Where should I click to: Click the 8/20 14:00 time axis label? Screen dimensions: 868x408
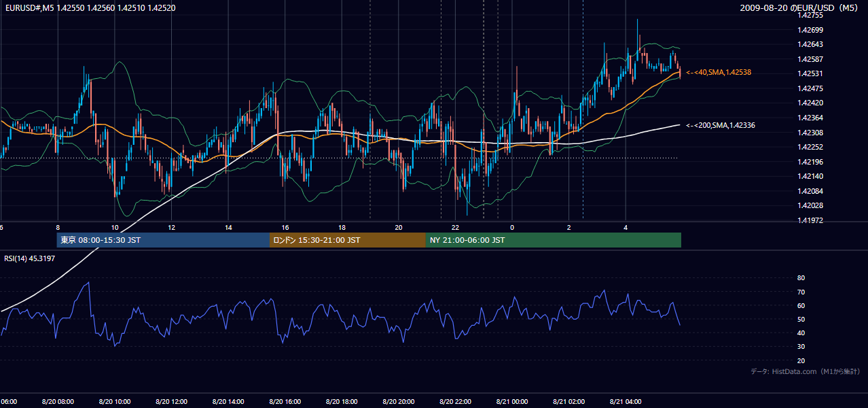[x=228, y=402]
